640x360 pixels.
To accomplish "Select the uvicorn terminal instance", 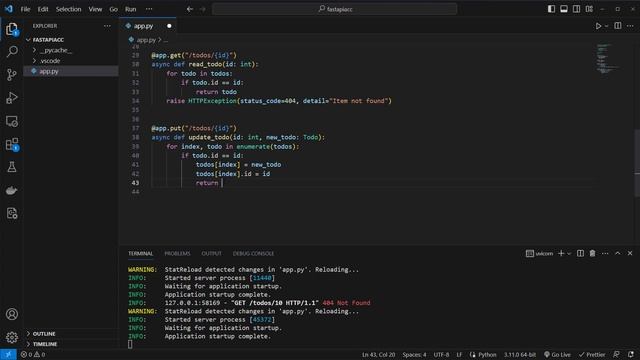I will tap(539, 253).
